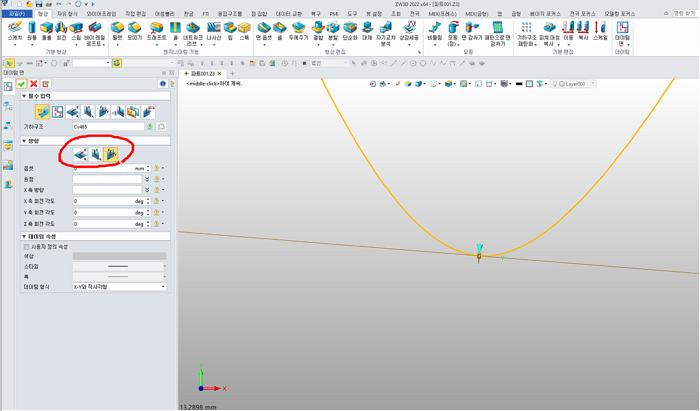Expand the 원점 field chevron options

pyautogui.click(x=147, y=179)
